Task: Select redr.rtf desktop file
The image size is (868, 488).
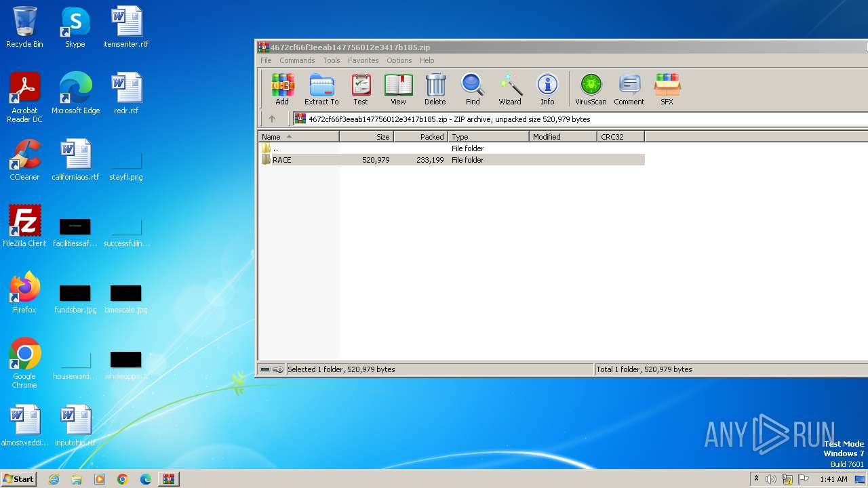Action: coord(126,94)
